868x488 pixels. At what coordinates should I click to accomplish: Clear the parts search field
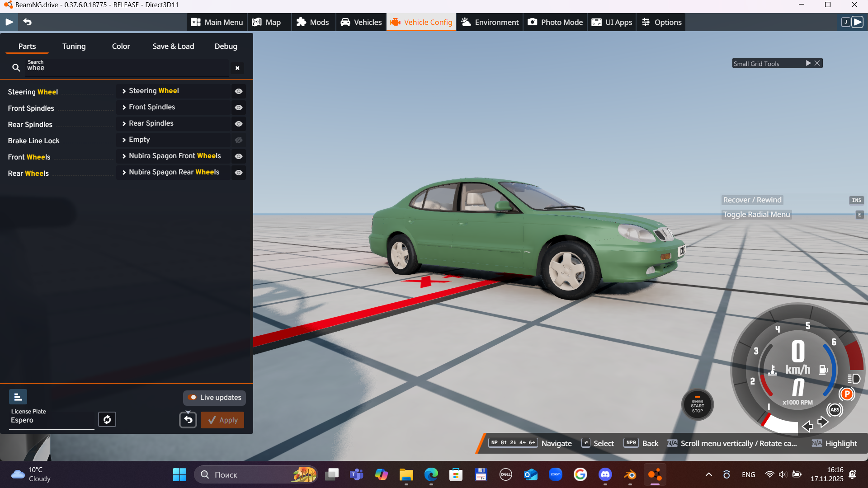237,68
